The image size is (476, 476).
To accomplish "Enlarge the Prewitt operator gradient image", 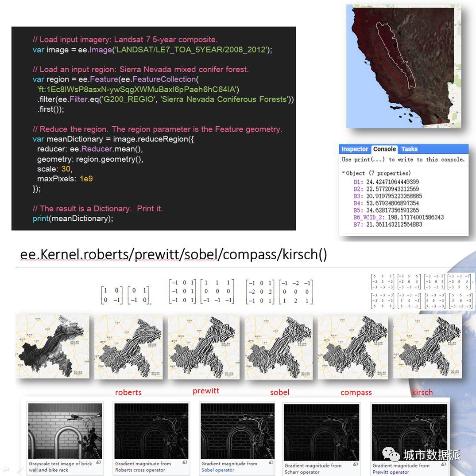I will click(444, 464).
